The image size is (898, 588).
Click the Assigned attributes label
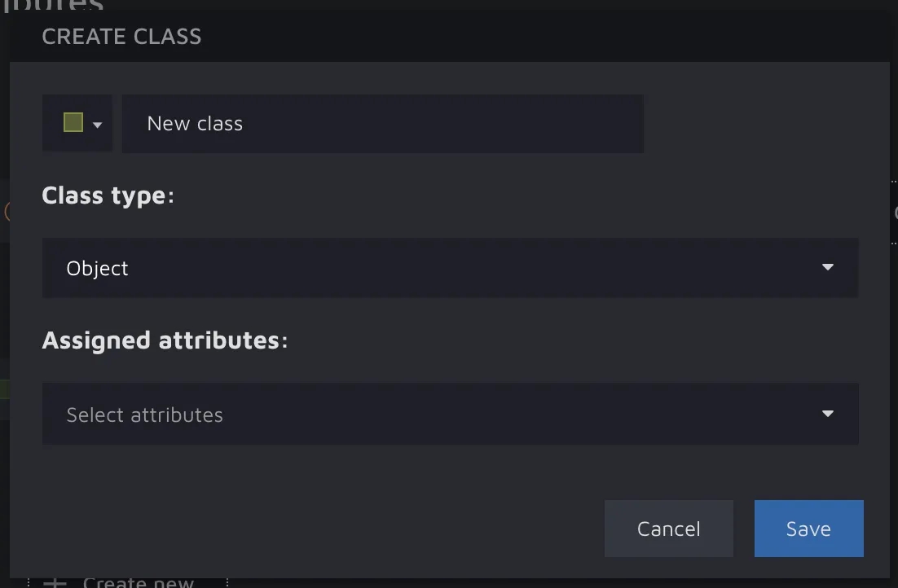[x=165, y=340]
